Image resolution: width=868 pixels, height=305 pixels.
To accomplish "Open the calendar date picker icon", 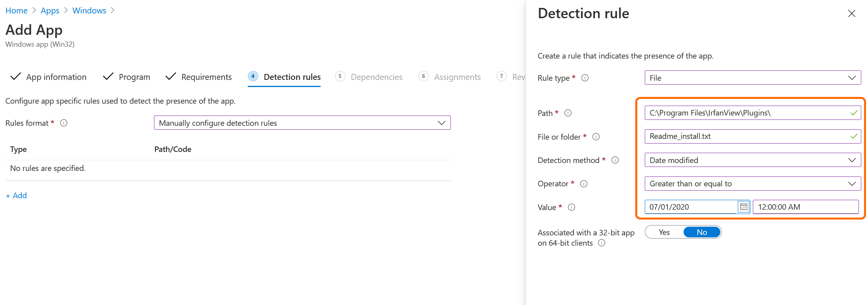I will pyautogui.click(x=743, y=207).
